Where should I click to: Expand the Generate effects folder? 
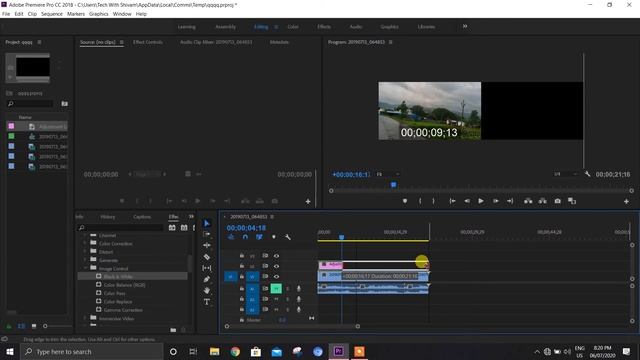85,260
